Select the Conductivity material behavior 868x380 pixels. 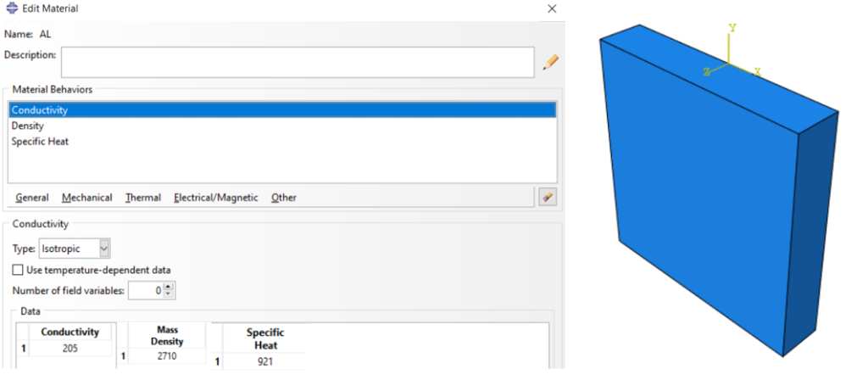pos(281,109)
